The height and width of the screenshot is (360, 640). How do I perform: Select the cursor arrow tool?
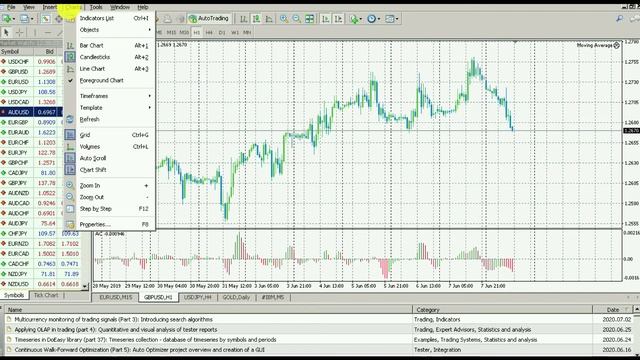pyautogui.click(x=6, y=33)
